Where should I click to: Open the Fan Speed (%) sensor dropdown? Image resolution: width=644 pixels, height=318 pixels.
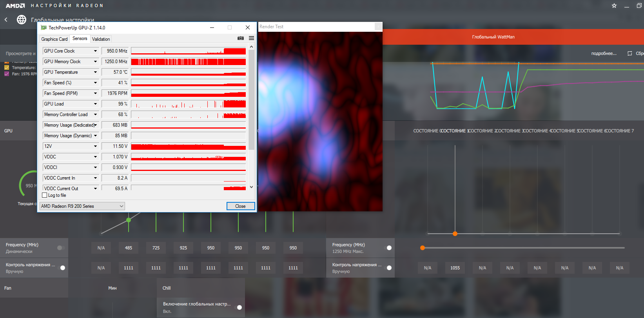71,83
